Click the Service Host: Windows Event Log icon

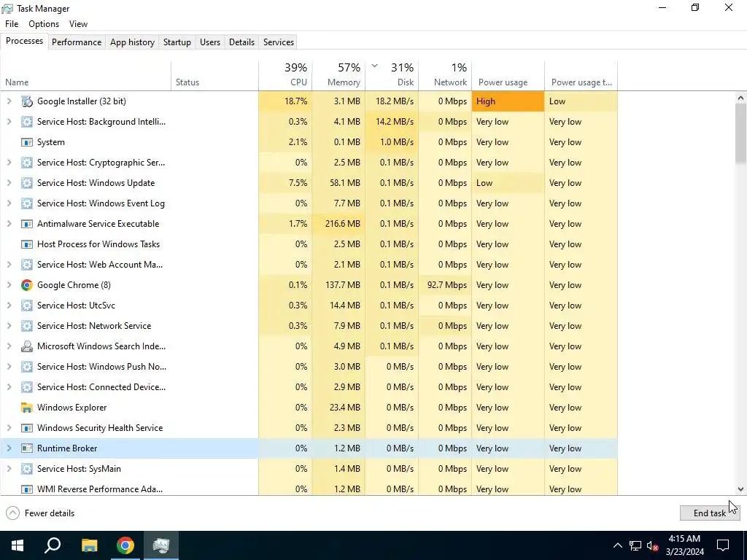(27, 203)
